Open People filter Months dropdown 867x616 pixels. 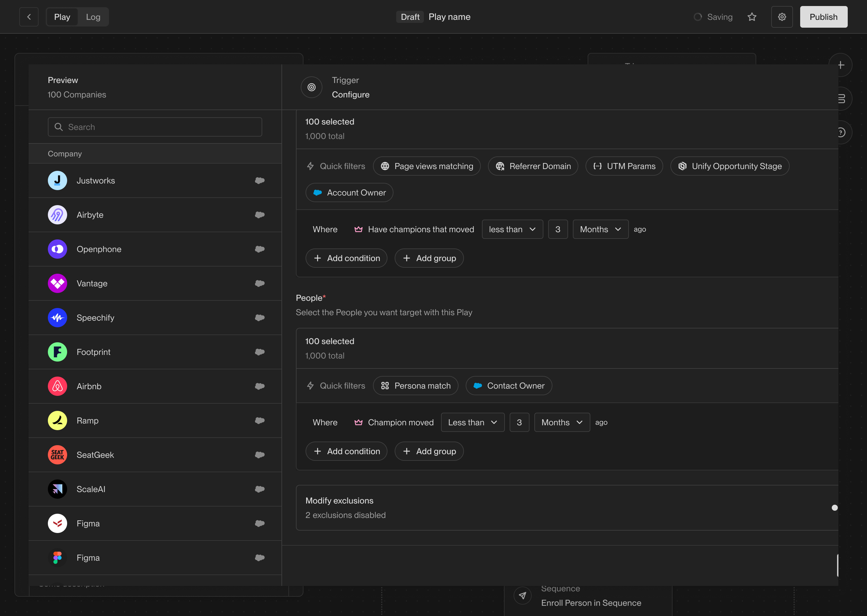pyautogui.click(x=562, y=422)
